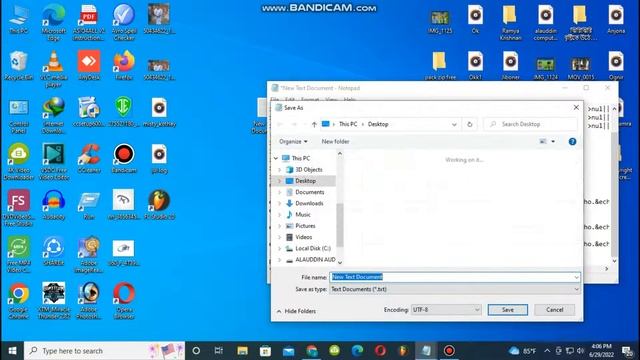640x360 pixels.
Task: Select the Run desktop shortcut
Action: (x=89, y=205)
